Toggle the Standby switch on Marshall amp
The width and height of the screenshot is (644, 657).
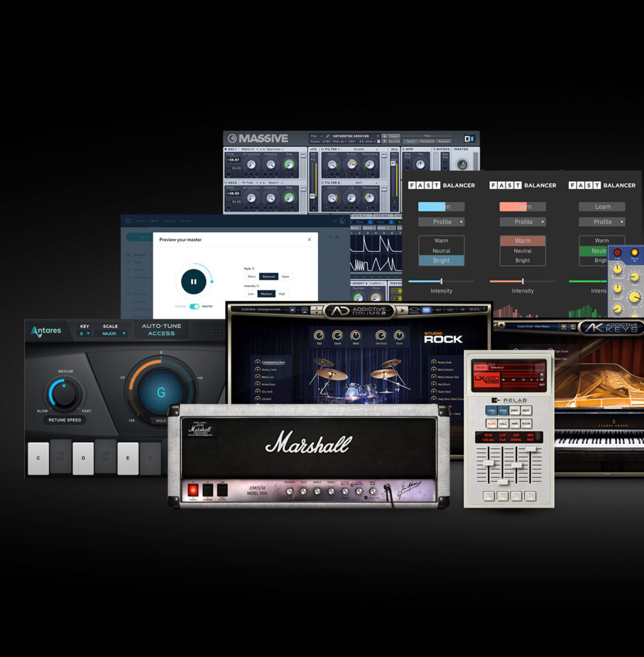point(207,490)
